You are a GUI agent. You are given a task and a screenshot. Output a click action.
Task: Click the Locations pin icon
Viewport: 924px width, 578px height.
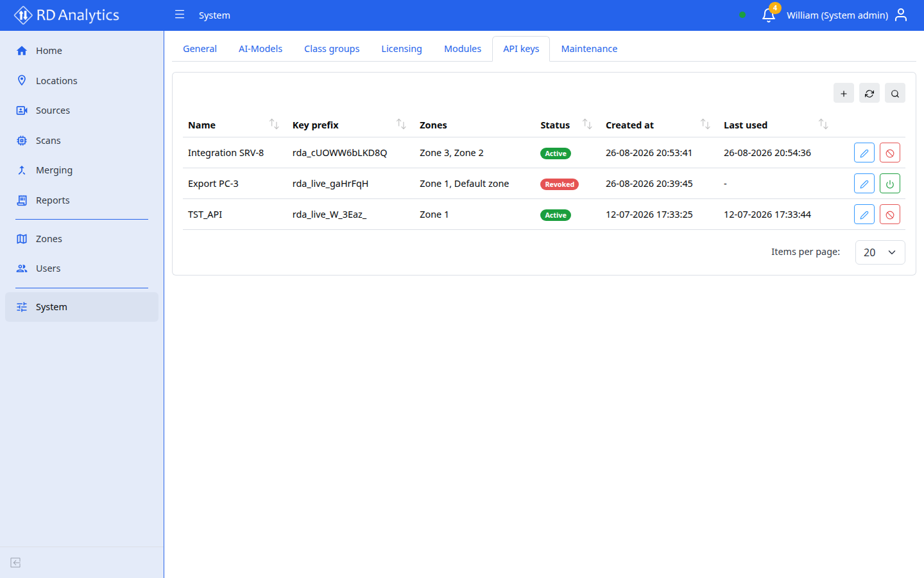coord(22,80)
